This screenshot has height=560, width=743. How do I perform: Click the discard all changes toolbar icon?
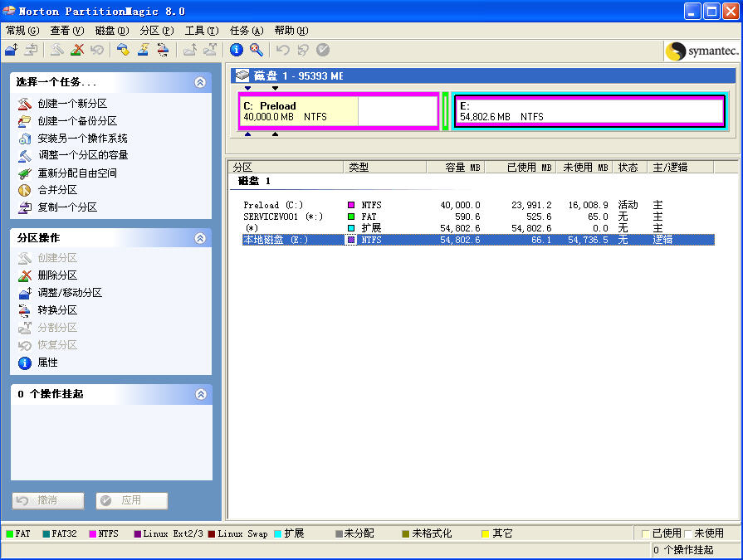303,50
